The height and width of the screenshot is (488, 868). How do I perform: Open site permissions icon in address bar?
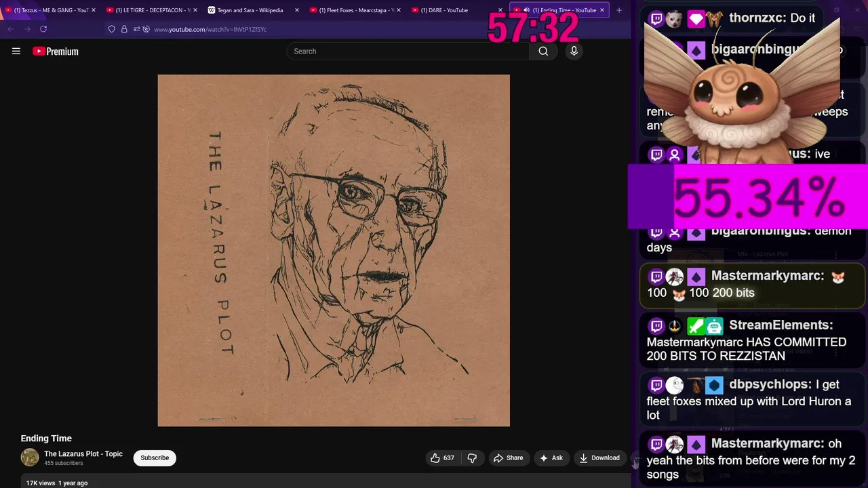136,29
